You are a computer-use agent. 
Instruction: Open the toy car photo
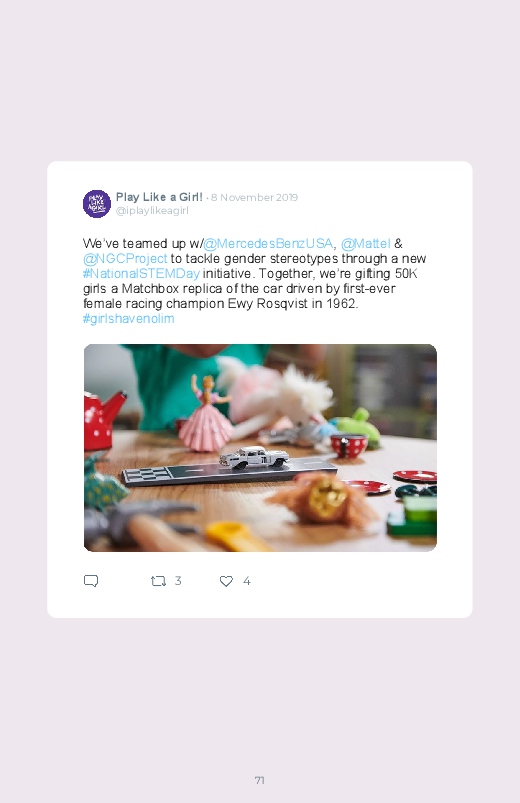[260, 448]
